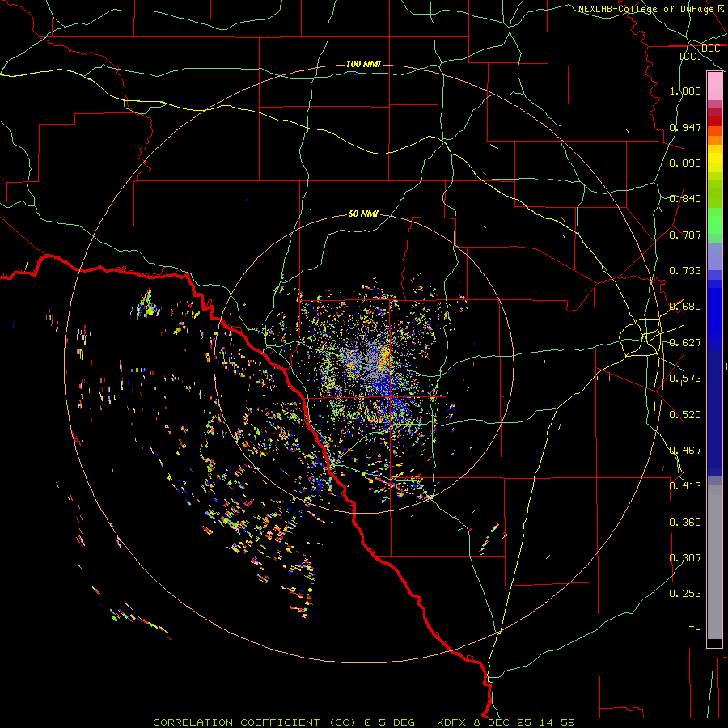
Task: Click the 0.520 scale value
Action: click(x=685, y=415)
